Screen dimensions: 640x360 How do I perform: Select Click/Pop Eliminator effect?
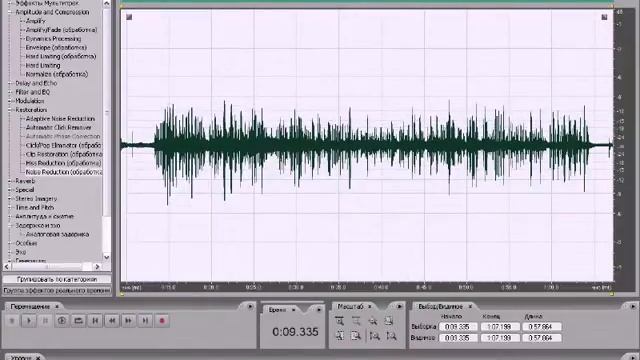point(63,145)
